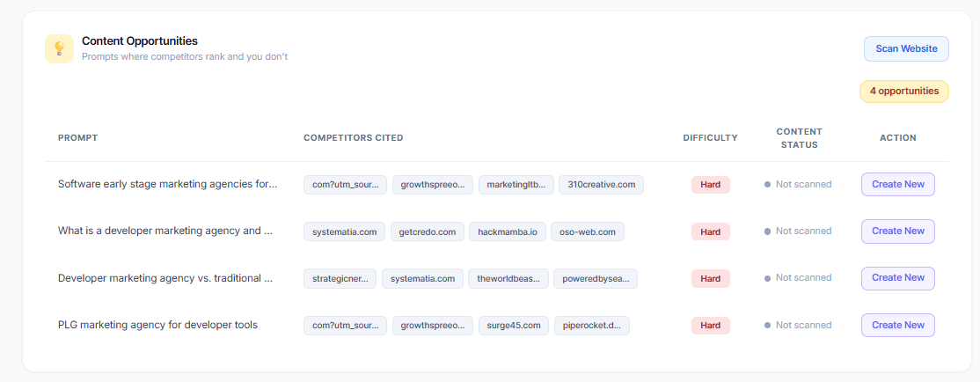Viewport: 980px width, 382px height.
Task: Click Hard badge in Software early stage row
Action: click(x=710, y=185)
